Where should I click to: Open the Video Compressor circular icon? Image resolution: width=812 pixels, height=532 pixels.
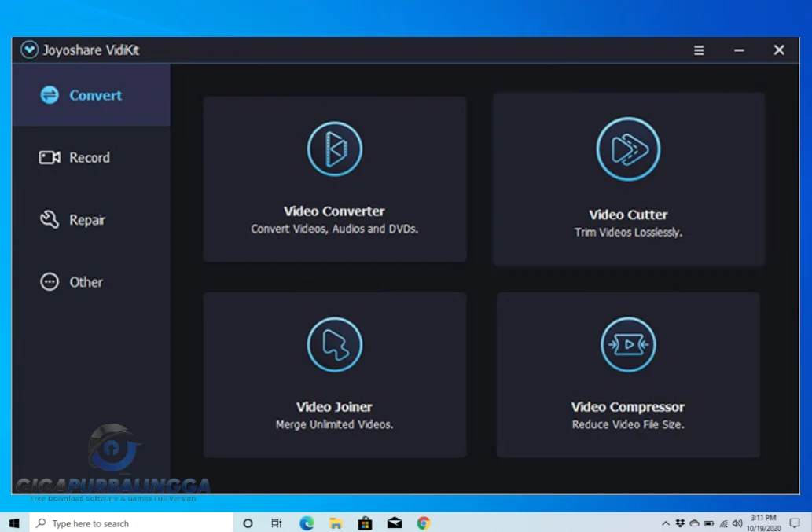pos(628,345)
